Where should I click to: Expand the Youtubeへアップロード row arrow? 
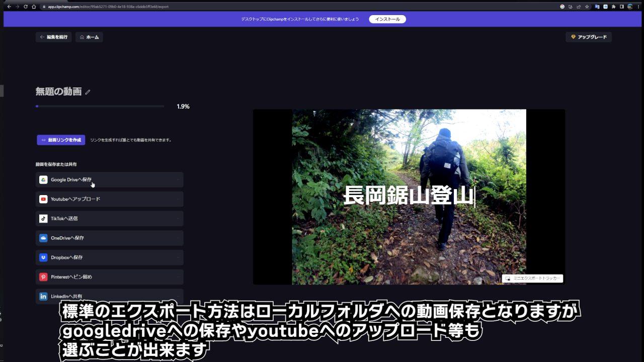(178, 199)
